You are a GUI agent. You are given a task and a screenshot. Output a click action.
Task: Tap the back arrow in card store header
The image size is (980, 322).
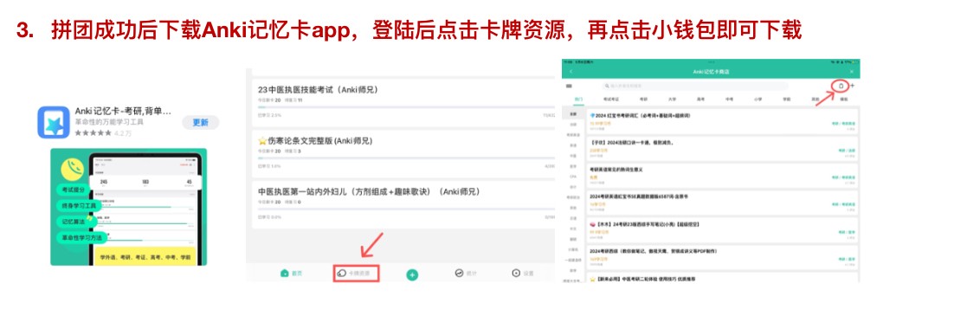pyautogui.click(x=571, y=72)
